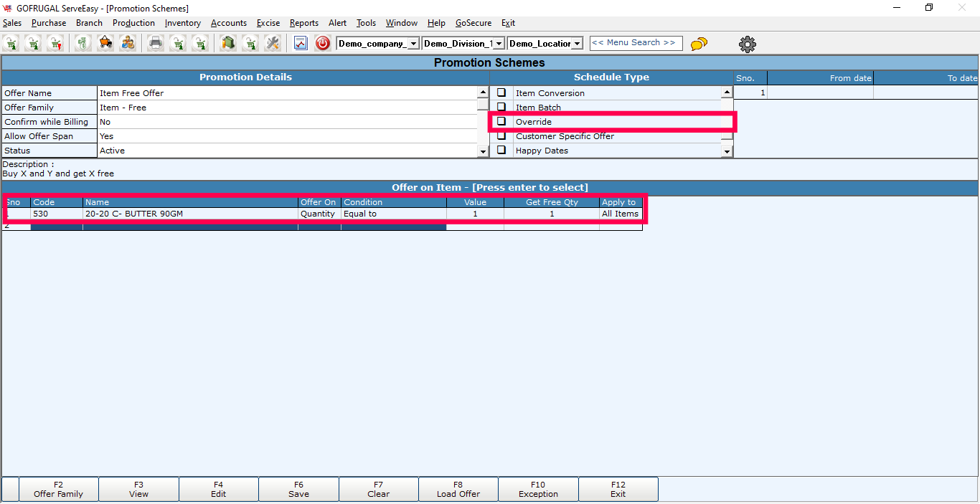Open the Tools menu
This screenshot has width=980, height=504.
tap(366, 23)
